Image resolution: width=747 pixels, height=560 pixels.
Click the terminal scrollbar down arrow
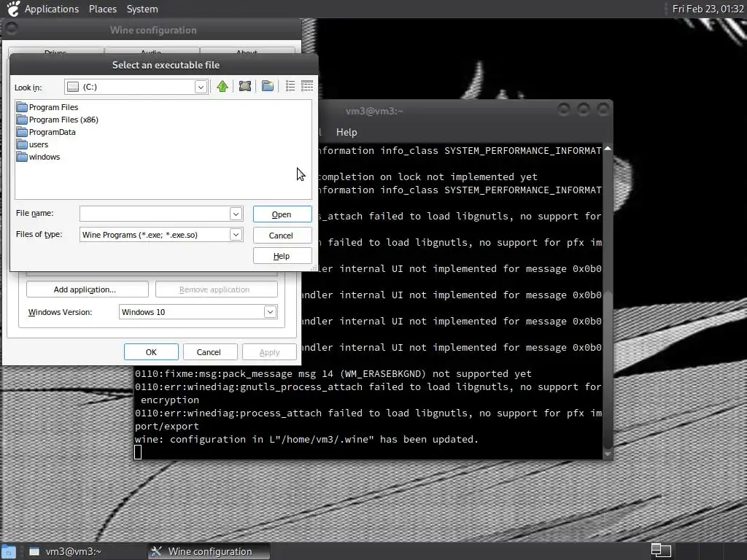(608, 454)
